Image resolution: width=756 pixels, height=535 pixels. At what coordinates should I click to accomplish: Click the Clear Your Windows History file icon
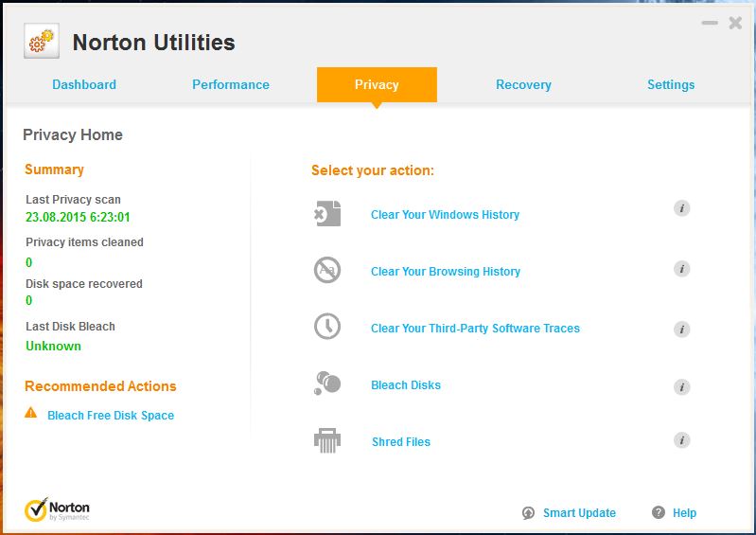327,214
